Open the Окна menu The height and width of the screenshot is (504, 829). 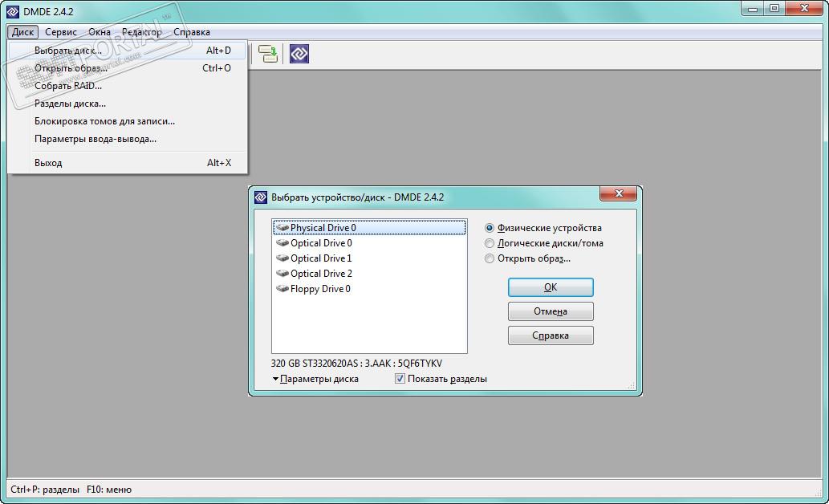(100, 32)
